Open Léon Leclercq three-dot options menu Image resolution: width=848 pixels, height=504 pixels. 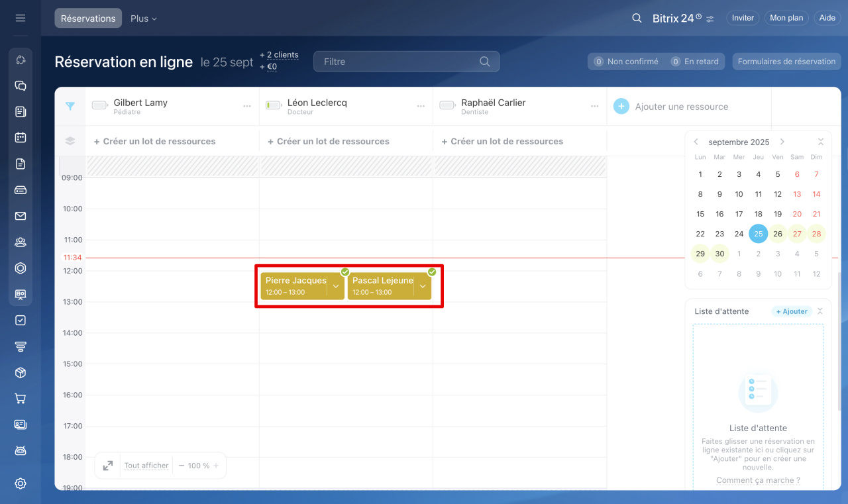421,106
